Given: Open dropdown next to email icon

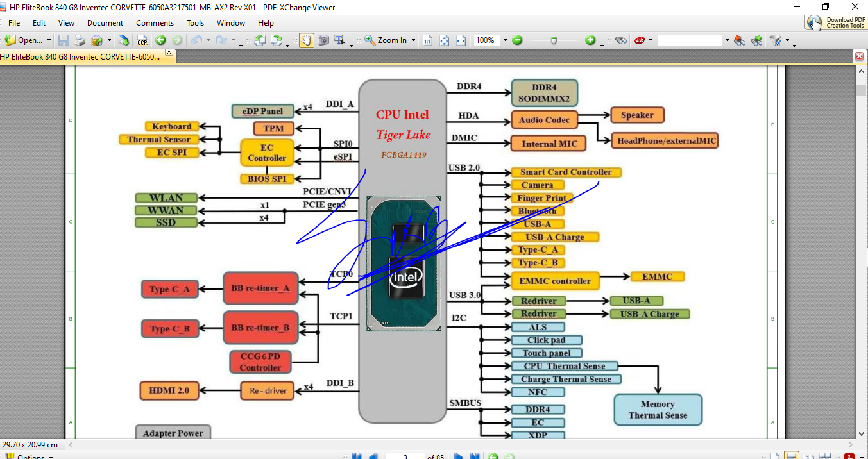Looking at the screenshot, I should [109, 40].
